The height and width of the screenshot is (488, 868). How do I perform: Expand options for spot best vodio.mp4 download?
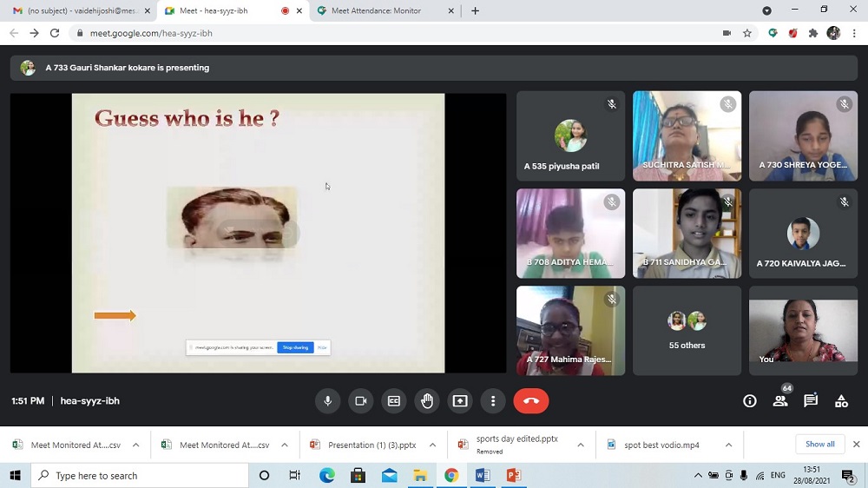click(x=728, y=445)
